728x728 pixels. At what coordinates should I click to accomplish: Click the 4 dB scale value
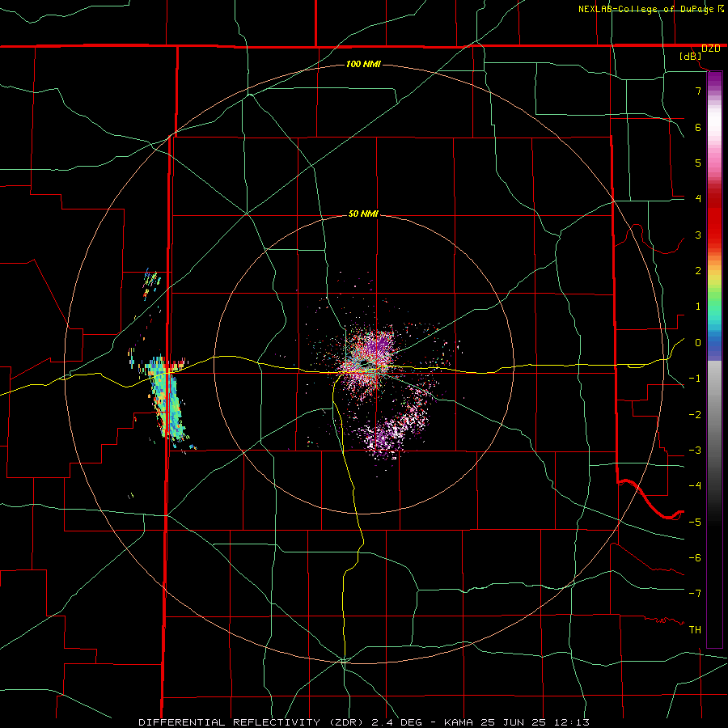[x=698, y=199]
